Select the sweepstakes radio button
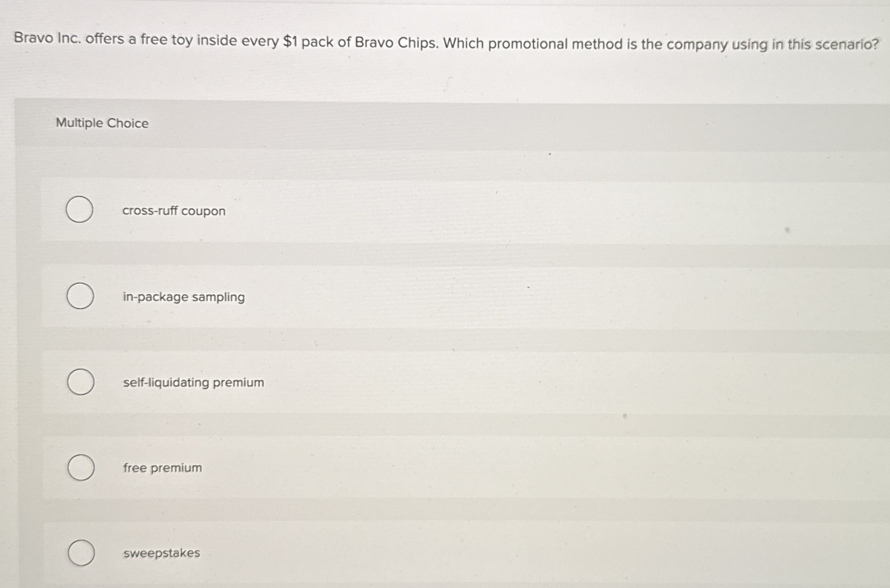Screen dimensions: 890x588 (81, 553)
